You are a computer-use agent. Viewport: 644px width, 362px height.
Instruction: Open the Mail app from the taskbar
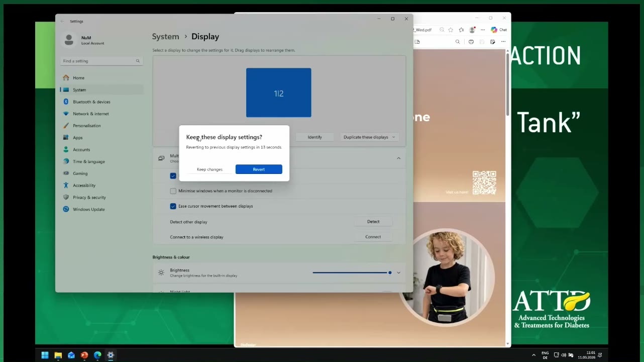coord(71,355)
